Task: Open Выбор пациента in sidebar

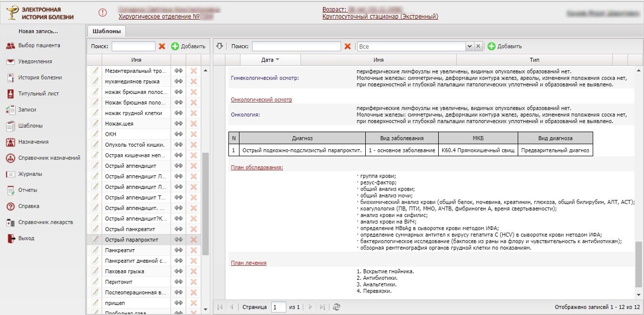Action: pyautogui.click(x=39, y=45)
